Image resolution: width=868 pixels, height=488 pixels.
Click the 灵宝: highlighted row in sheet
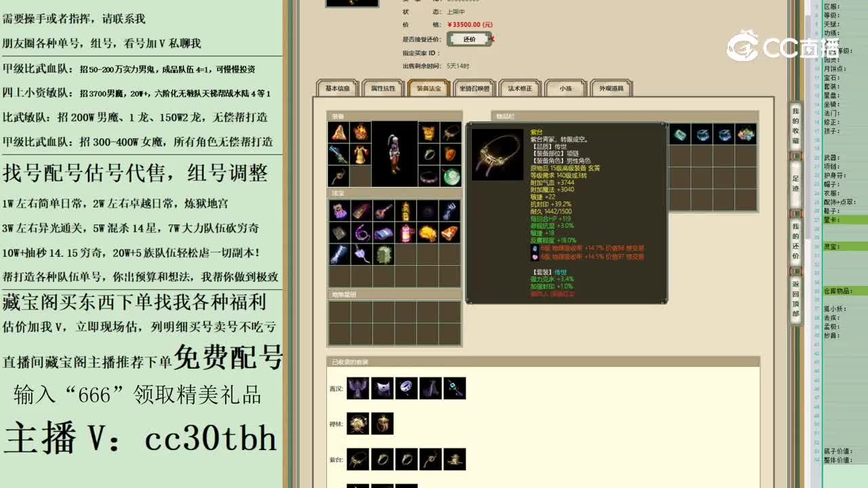pyautogui.click(x=845, y=247)
